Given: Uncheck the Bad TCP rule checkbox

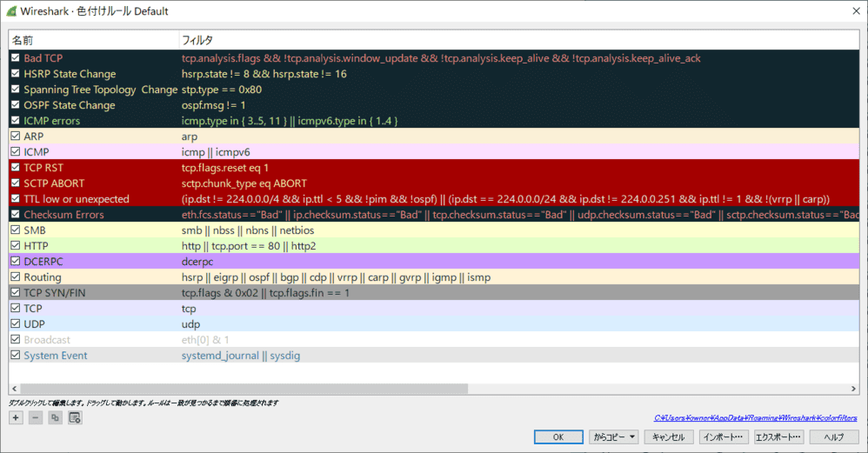Looking at the screenshot, I should coord(16,58).
